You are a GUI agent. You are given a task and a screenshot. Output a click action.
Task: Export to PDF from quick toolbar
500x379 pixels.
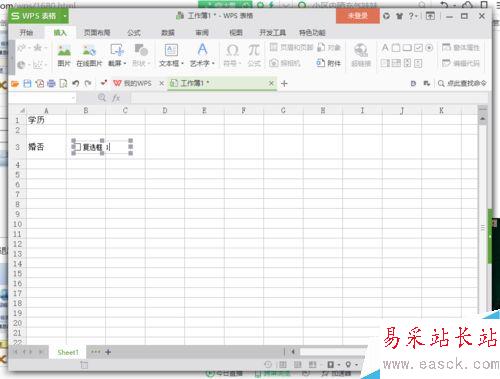coord(39,83)
